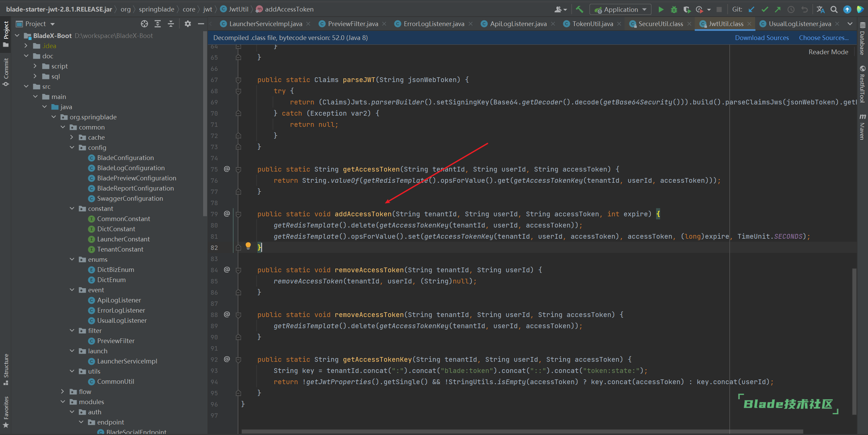Image resolution: width=868 pixels, height=435 pixels.
Task: Hide the Project tool window with the minus icon
Action: (201, 24)
